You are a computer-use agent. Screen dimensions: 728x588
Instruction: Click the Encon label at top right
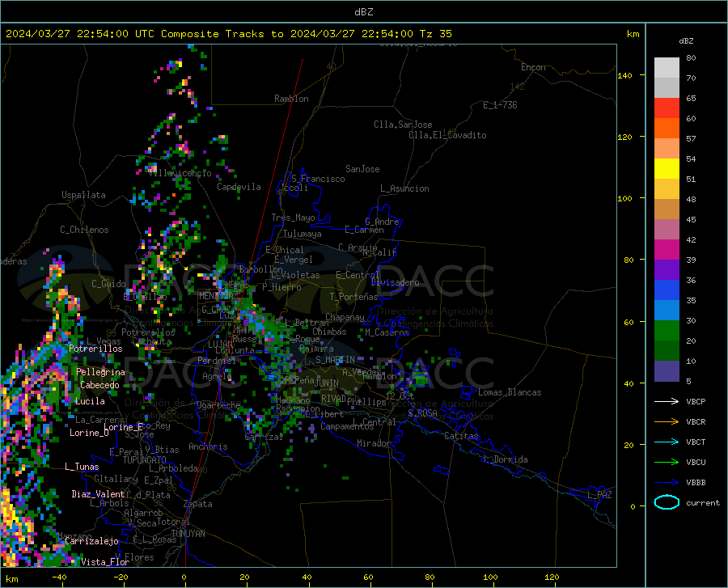(533, 67)
